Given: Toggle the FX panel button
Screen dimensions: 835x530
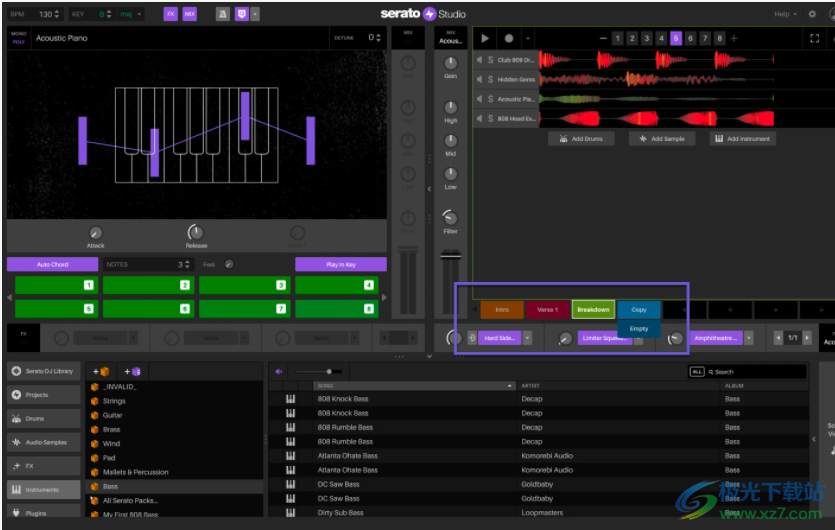Looking at the screenshot, I should pyautogui.click(x=170, y=14).
